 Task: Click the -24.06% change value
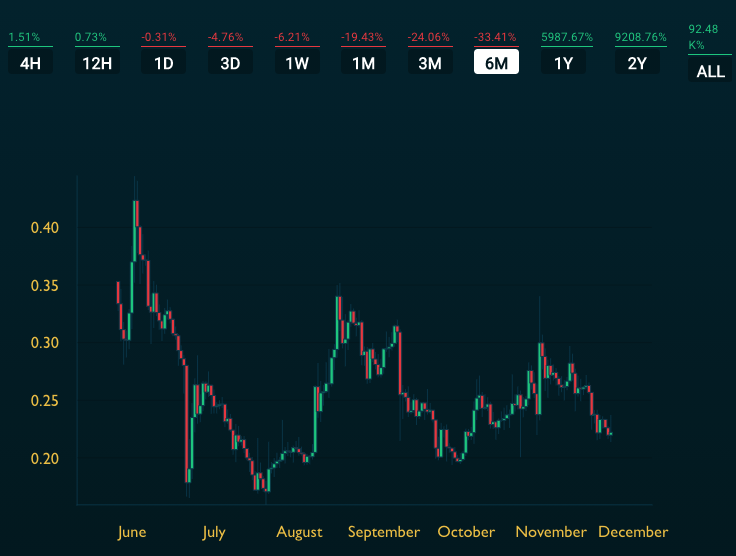(x=429, y=37)
